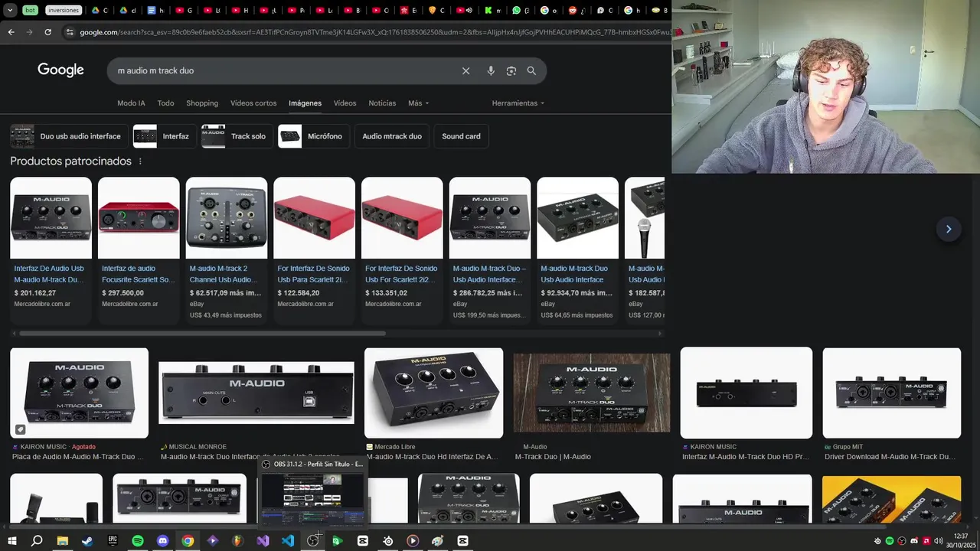Open the Noticias tab
This screenshot has width=980, height=551.
pos(382,103)
